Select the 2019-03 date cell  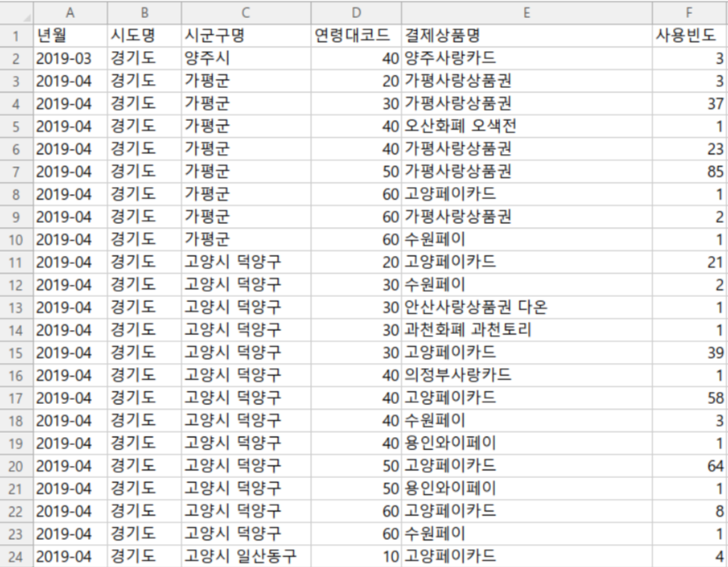click(70, 58)
